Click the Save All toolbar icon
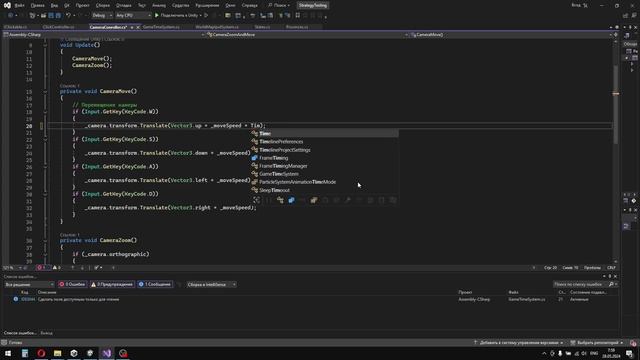640x360 pixels. tap(58, 16)
